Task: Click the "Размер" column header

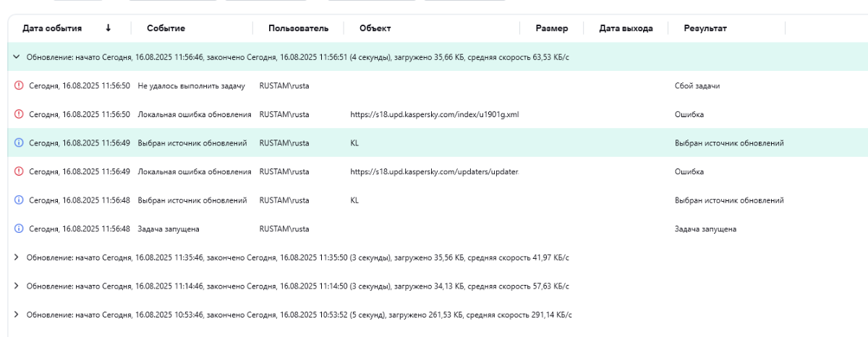Action: click(551, 28)
